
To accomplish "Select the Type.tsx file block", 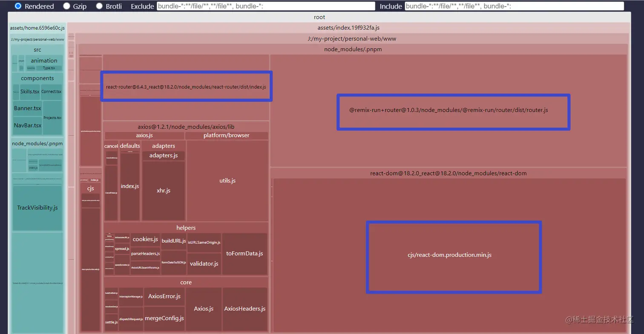I will coord(49,68).
